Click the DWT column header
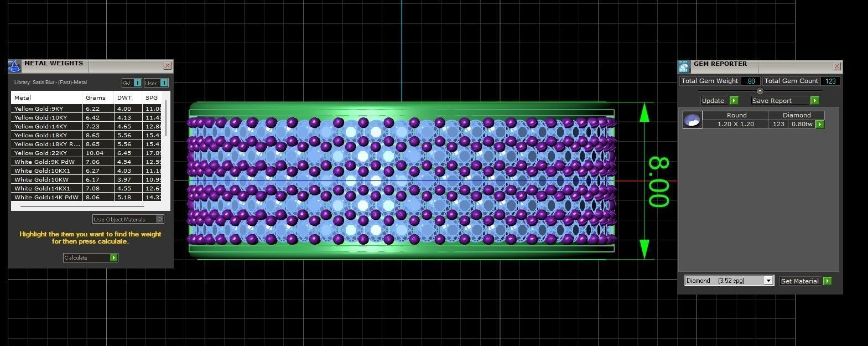This screenshot has width=868, height=346. (x=128, y=97)
